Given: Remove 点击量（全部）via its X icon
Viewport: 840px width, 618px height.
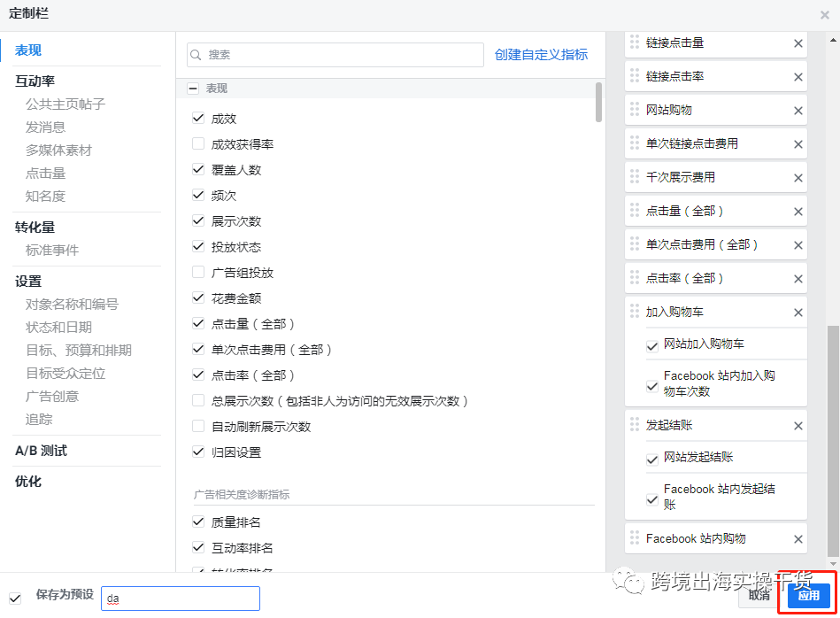Looking at the screenshot, I should pos(798,211).
